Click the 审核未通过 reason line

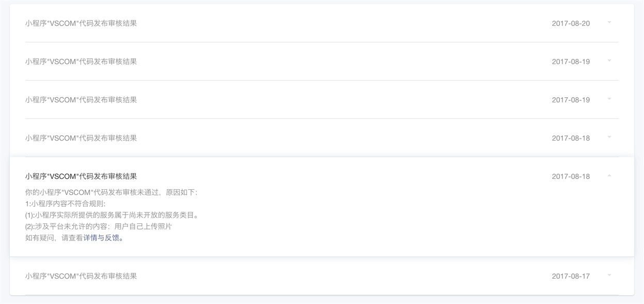pyautogui.click(x=111, y=192)
